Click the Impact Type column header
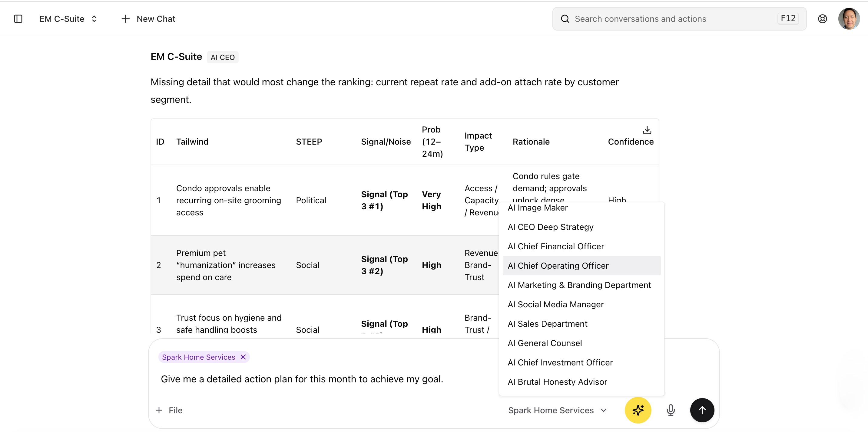This screenshot has width=868, height=432. [x=478, y=142]
